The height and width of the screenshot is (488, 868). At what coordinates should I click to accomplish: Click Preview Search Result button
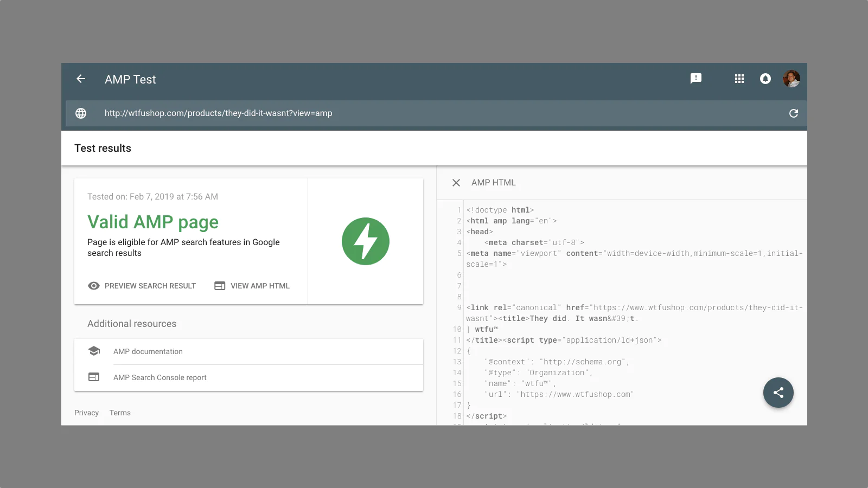[x=142, y=286]
